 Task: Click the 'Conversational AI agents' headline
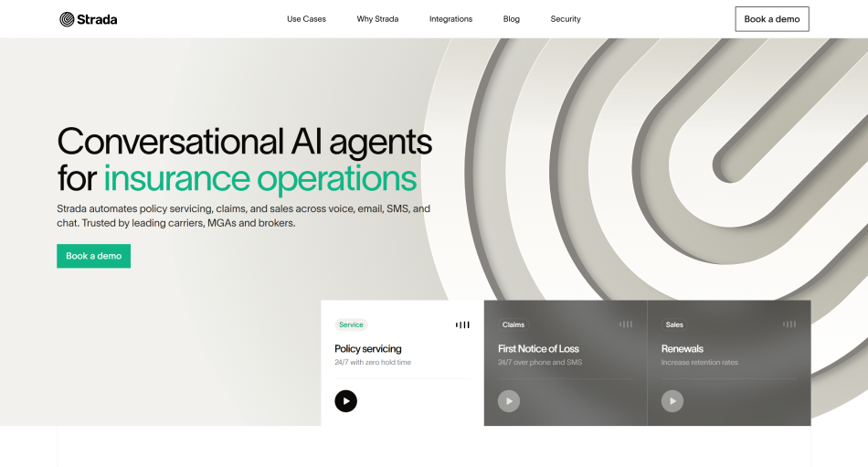click(x=244, y=142)
